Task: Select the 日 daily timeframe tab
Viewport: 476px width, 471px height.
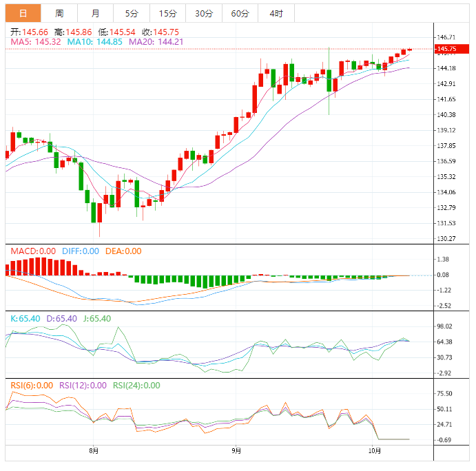Action: (x=23, y=13)
